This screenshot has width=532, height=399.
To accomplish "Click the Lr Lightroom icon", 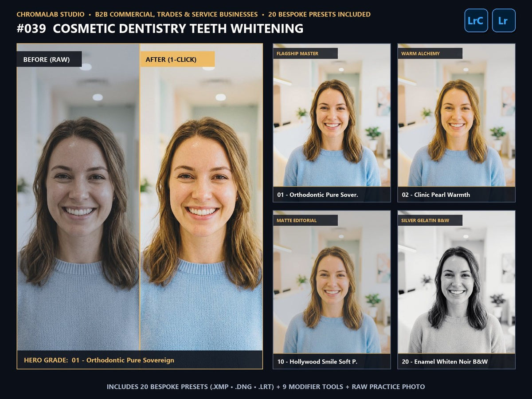I will tap(504, 20).
